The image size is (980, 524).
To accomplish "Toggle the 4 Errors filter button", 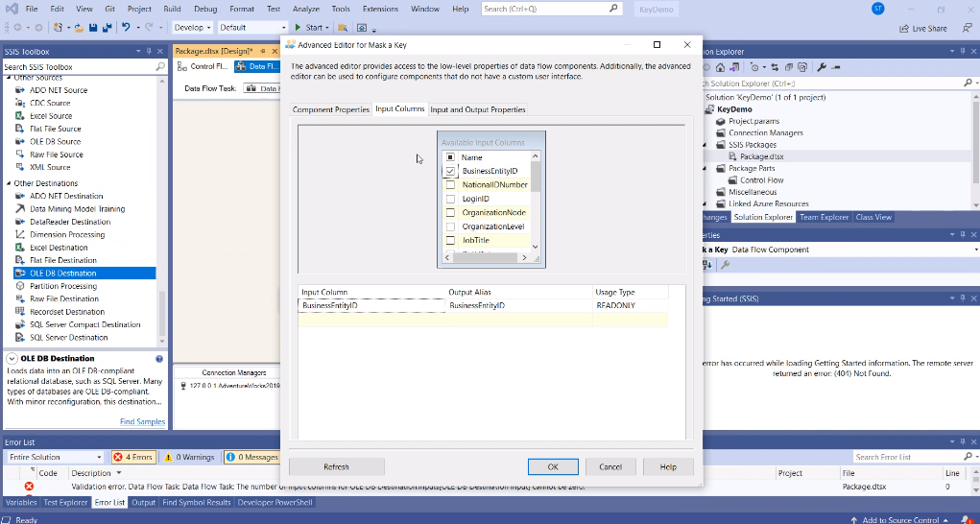I will (133, 457).
